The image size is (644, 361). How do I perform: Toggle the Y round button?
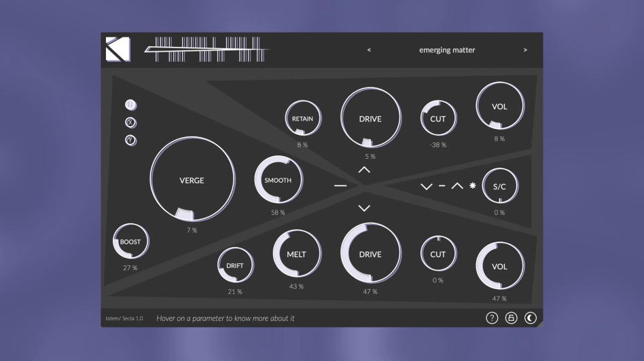pyautogui.click(x=131, y=140)
